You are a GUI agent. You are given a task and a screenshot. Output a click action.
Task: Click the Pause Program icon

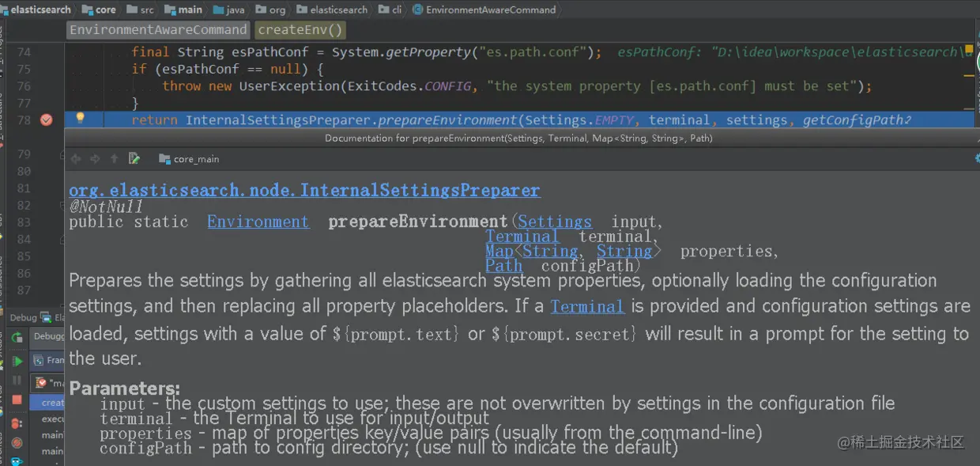(17, 381)
